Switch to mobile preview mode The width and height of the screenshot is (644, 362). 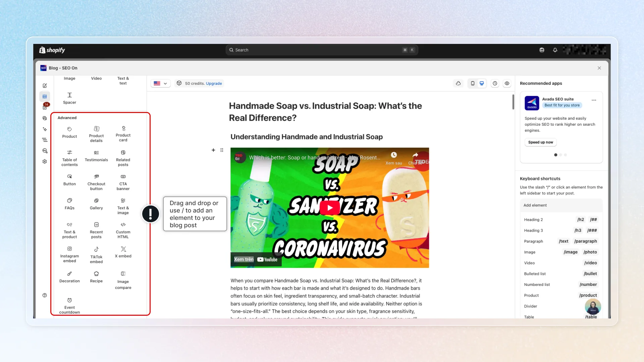pyautogui.click(x=473, y=83)
